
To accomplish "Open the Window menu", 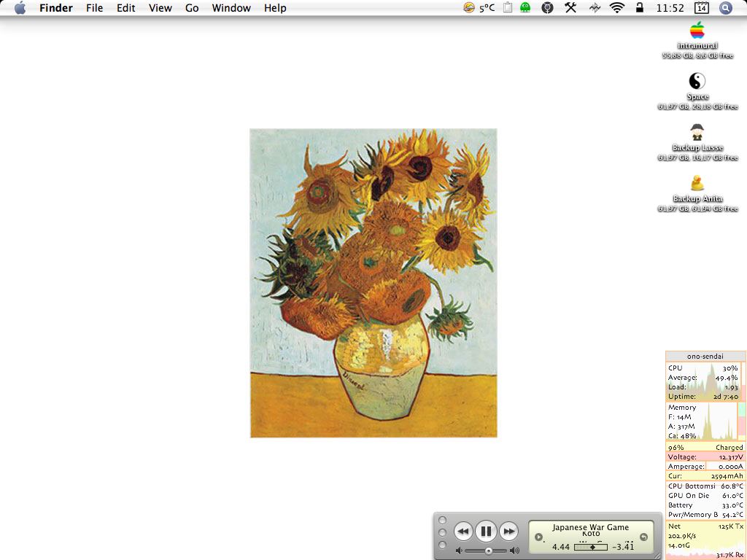I will pos(231,8).
